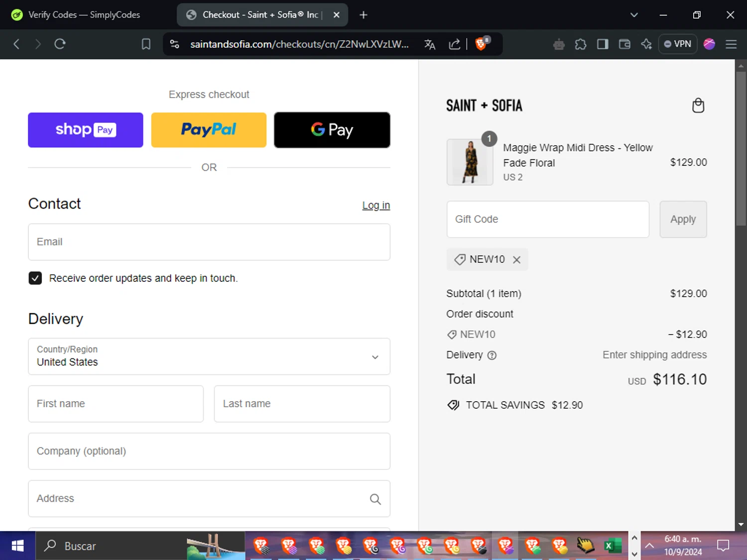Image resolution: width=747 pixels, height=560 pixels.
Task: Uncheck Receive order updates checkbox
Action: click(x=35, y=278)
